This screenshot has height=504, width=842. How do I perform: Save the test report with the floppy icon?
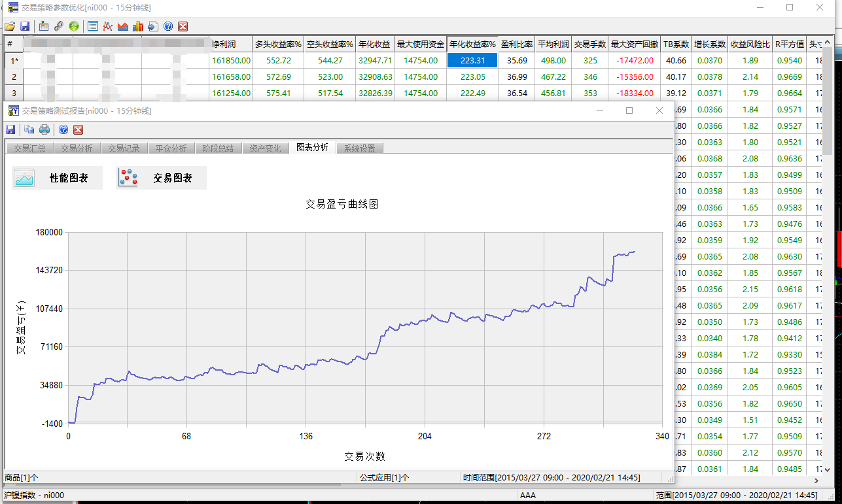click(11, 129)
